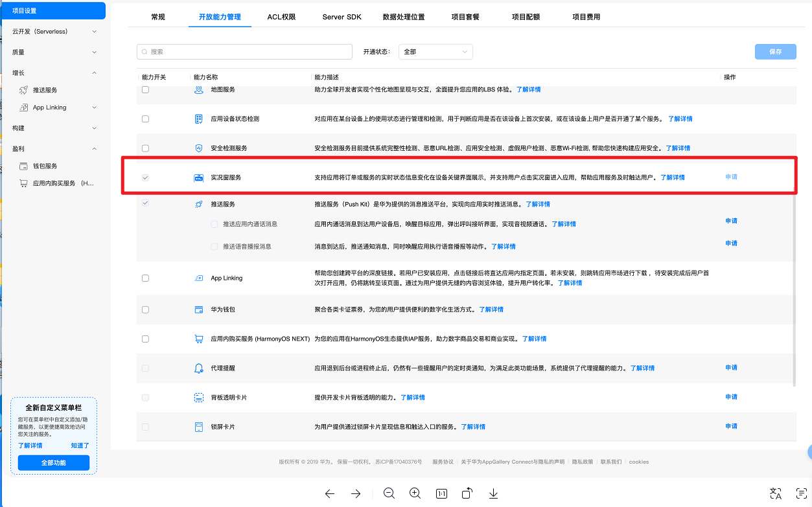The width and height of the screenshot is (812, 507).
Task: Click the text recognition icon
Action: [802, 493]
